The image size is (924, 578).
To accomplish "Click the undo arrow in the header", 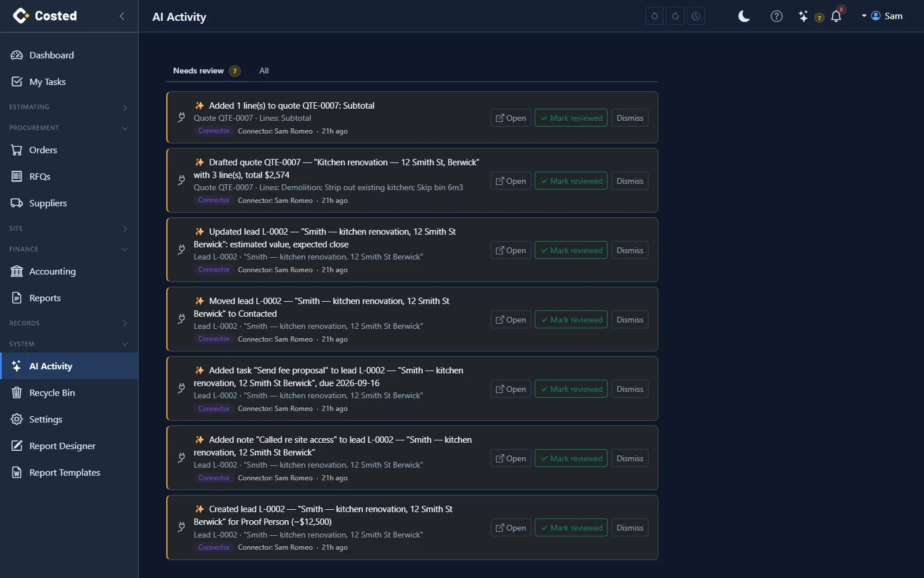I will [x=654, y=16].
